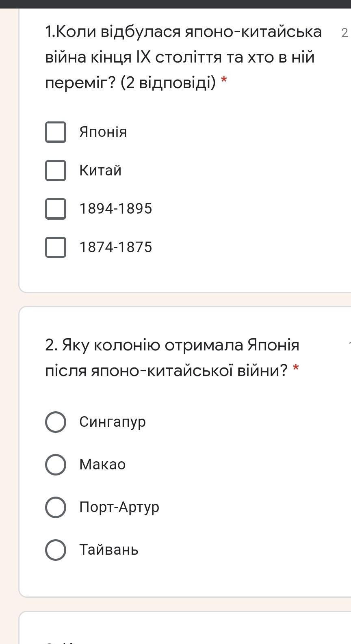Click the points value beside question 1
This screenshot has height=644, width=351.
click(x=344, y=33)
